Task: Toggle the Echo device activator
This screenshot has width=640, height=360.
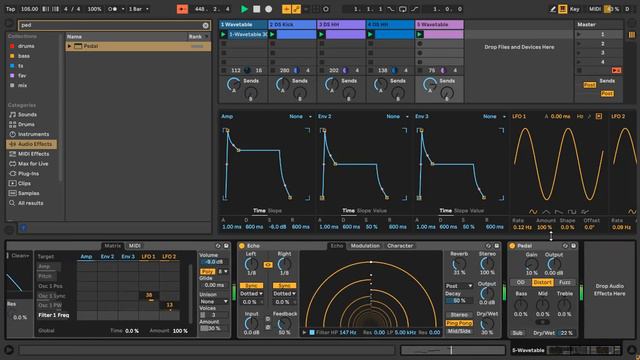Action: tap(242, 246)
